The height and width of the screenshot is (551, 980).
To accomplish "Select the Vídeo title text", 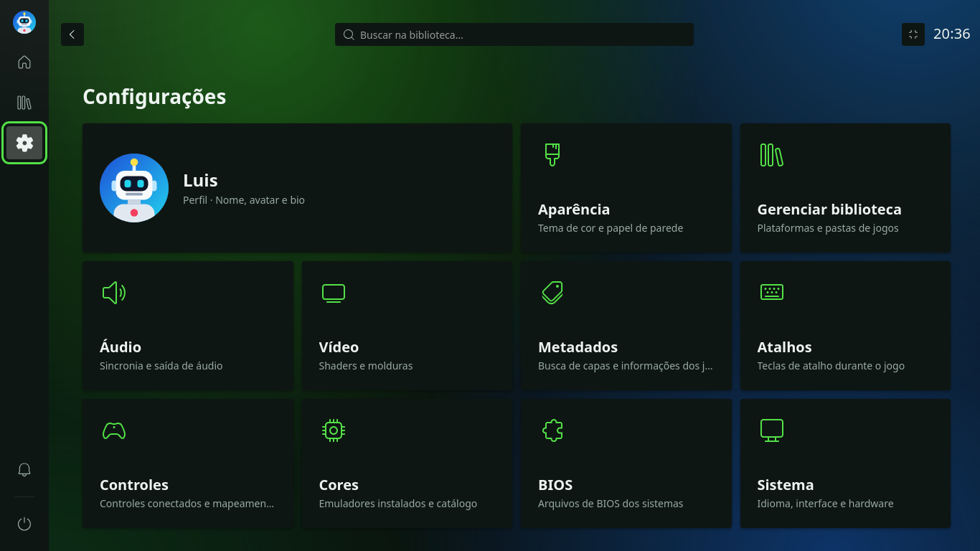I will [339, 347].
